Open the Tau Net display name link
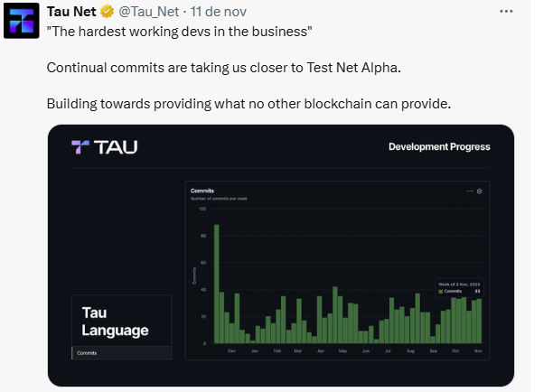The image size is (553, 392). [72, 11]
